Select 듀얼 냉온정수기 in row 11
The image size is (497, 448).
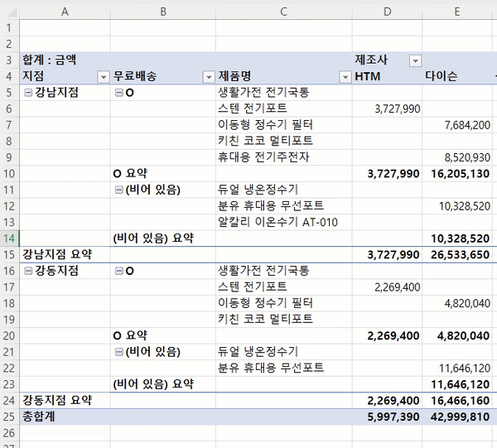pyautogui.click(x=283, y=190)
